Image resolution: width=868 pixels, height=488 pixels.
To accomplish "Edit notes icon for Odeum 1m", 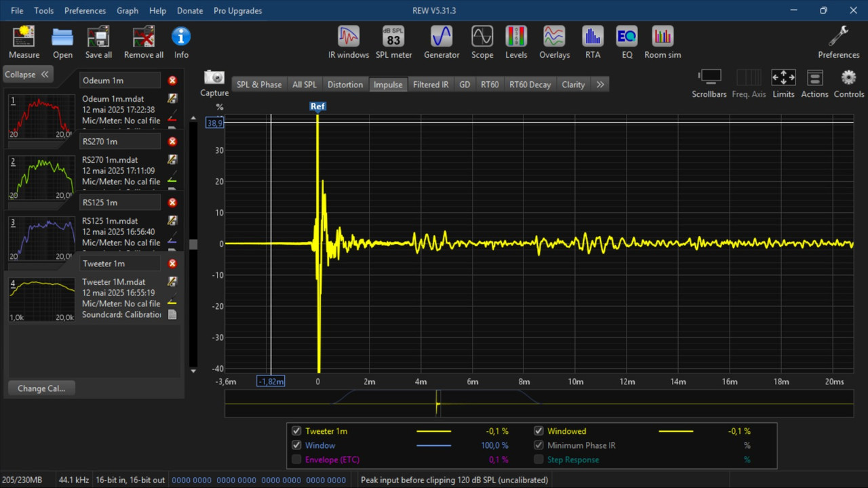I will click(x=172, y=99).
